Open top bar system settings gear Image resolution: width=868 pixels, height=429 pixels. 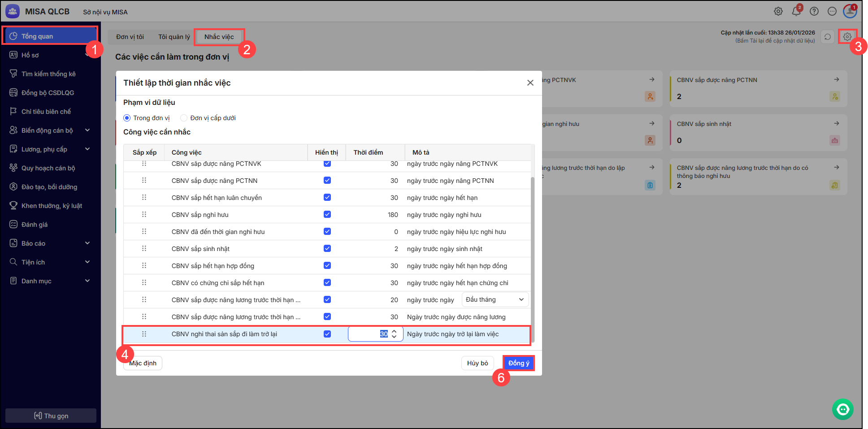tap(778, 11)
